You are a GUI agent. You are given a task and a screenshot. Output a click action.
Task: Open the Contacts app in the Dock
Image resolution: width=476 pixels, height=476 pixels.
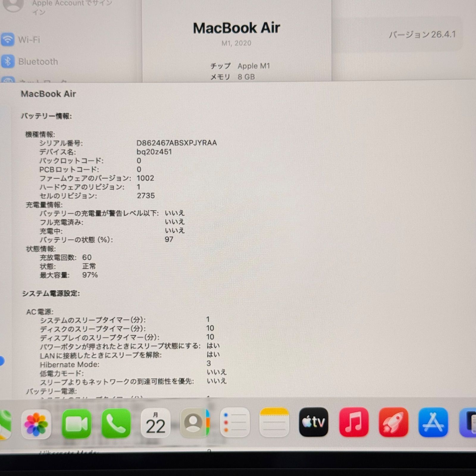(195, 422)
